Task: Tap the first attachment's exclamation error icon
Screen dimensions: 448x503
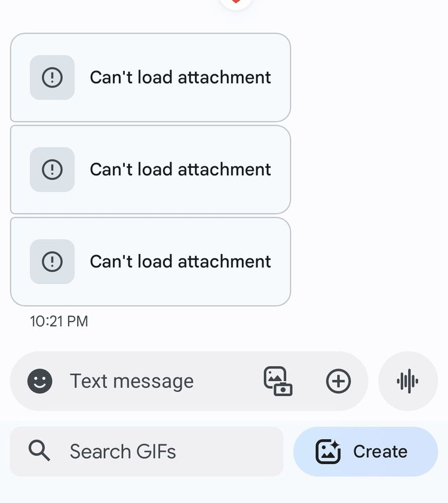Action: [53, 77]
